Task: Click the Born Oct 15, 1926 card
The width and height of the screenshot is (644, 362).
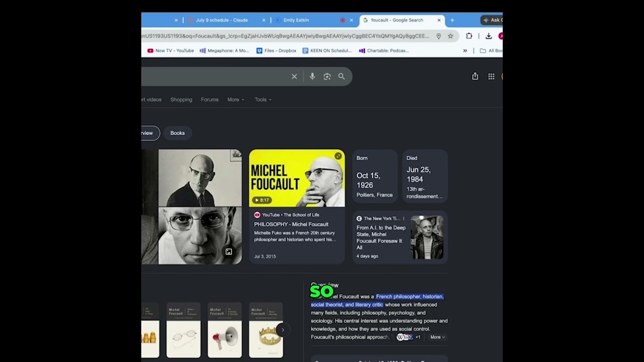Action: tap(375, 176)
